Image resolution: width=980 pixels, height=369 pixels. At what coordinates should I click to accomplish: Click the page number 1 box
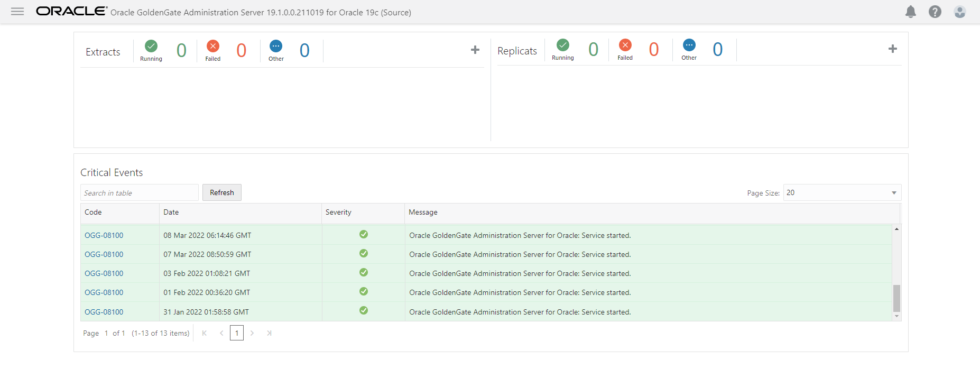pos(237,333)
